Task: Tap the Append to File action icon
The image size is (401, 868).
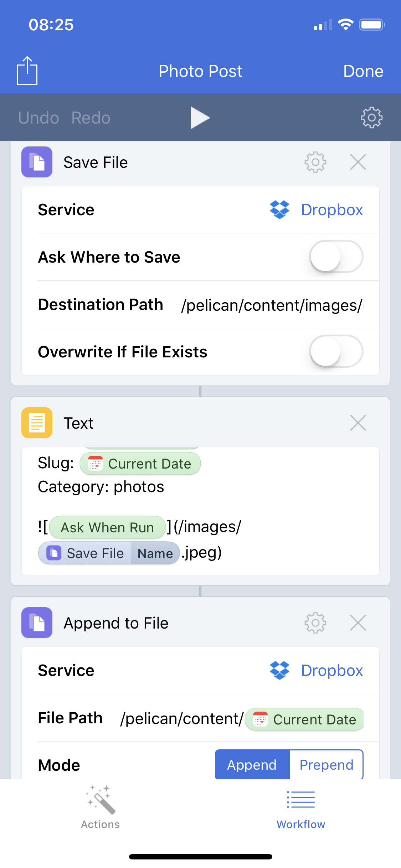Action: [x=37, y=622]
